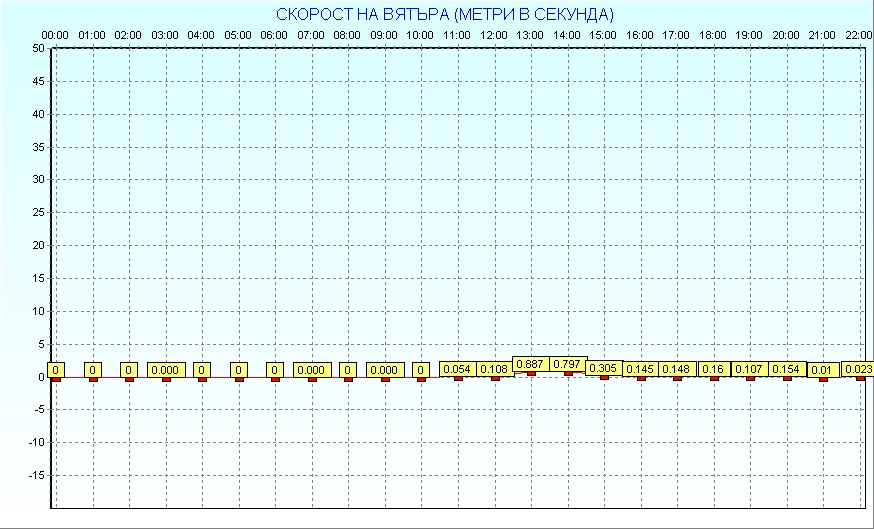Select the 0.107 data label
This screenshot has width=874, height=529.
[x=750, y=370]
